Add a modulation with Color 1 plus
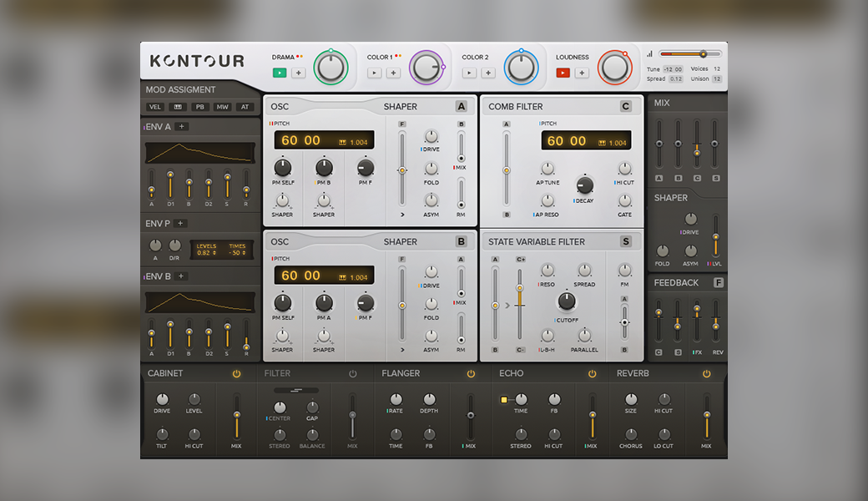This screenshot has width=868, height=501. click(394, 73)
